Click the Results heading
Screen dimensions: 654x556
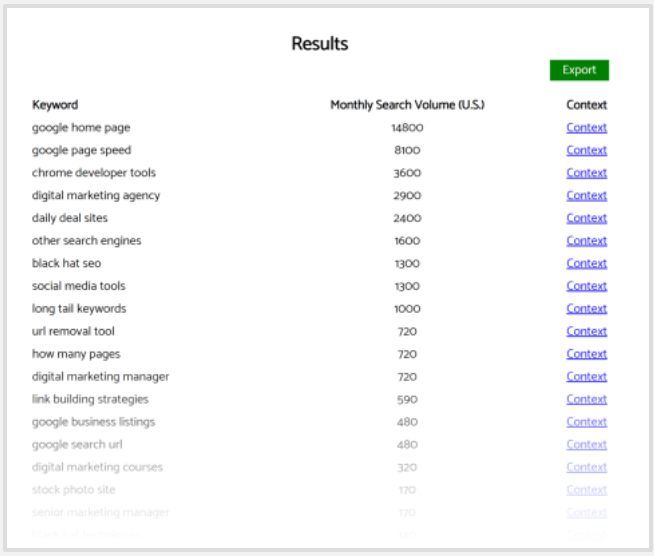[x=319, y=43]
